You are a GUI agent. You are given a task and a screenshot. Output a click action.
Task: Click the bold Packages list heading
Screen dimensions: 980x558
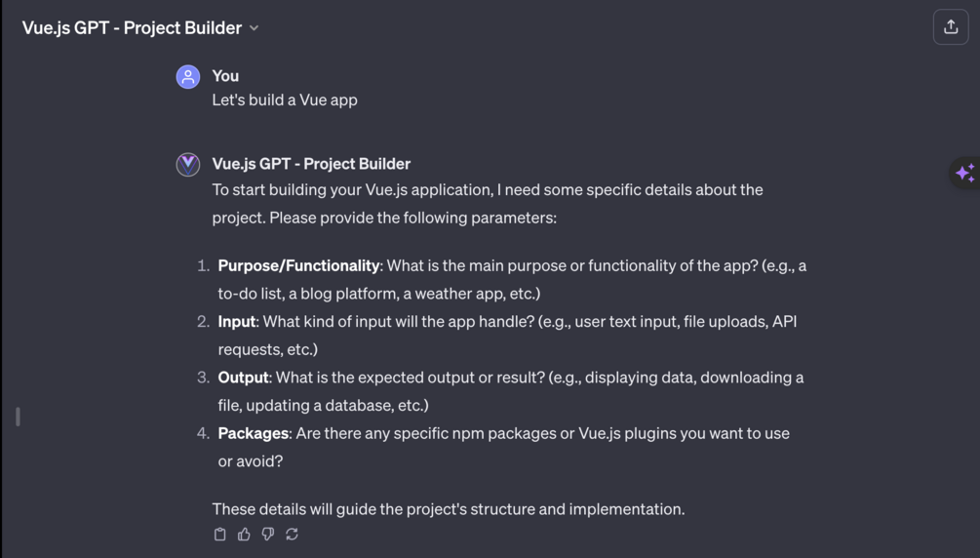click(253, 433)
